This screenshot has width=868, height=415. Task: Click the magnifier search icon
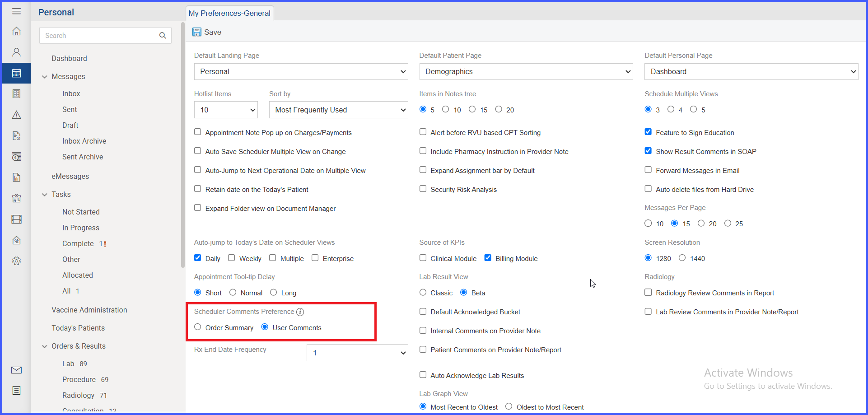163,36
